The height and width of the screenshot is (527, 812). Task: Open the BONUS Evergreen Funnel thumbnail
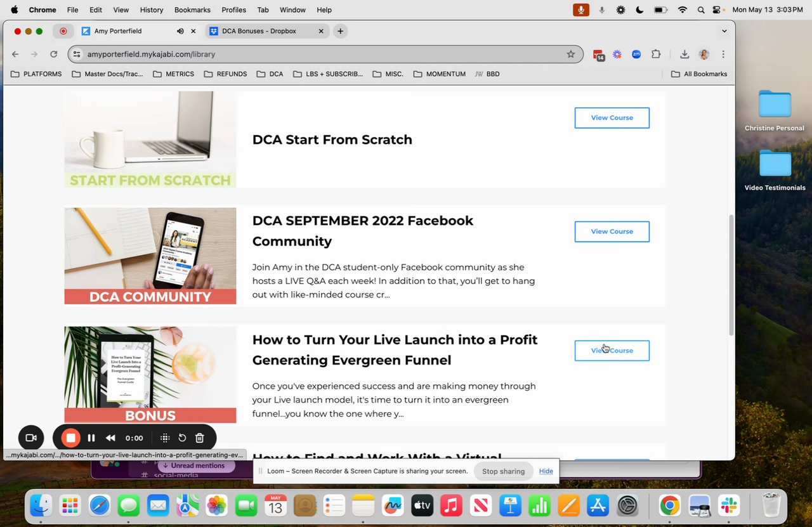tap(150, 375)
